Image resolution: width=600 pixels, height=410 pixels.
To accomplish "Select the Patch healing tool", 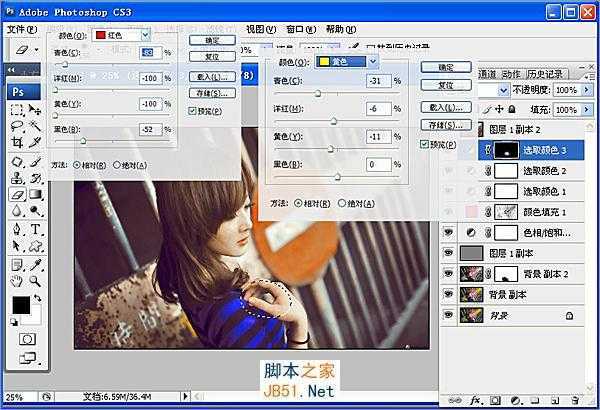I will coord(17,162).
